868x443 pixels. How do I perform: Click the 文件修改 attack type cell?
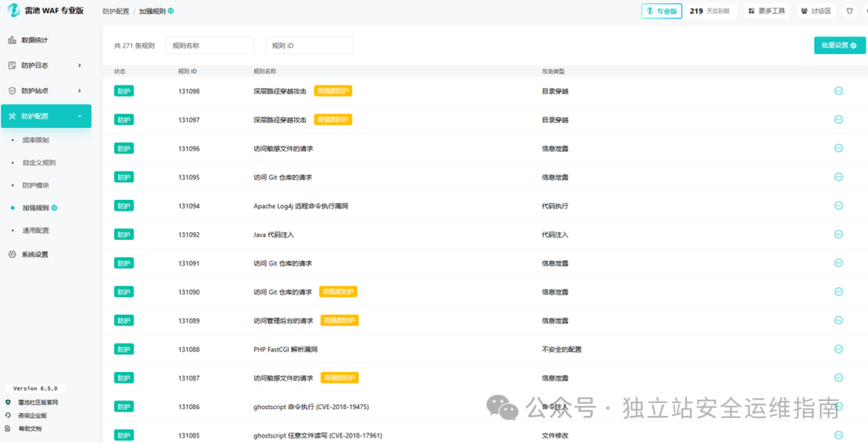(555, 435)
